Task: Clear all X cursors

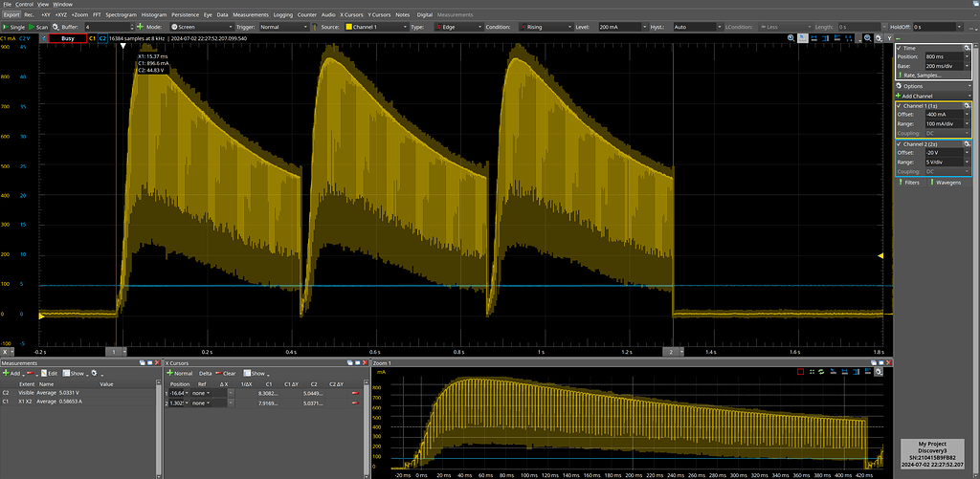Action: pyautogui.click(x=228, y=373)
